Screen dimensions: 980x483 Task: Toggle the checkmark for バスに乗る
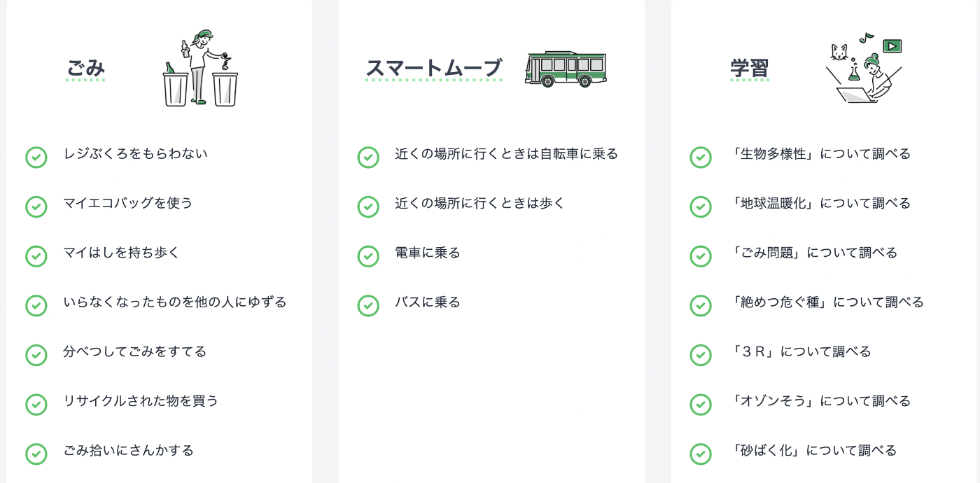(x=368, y=306)
